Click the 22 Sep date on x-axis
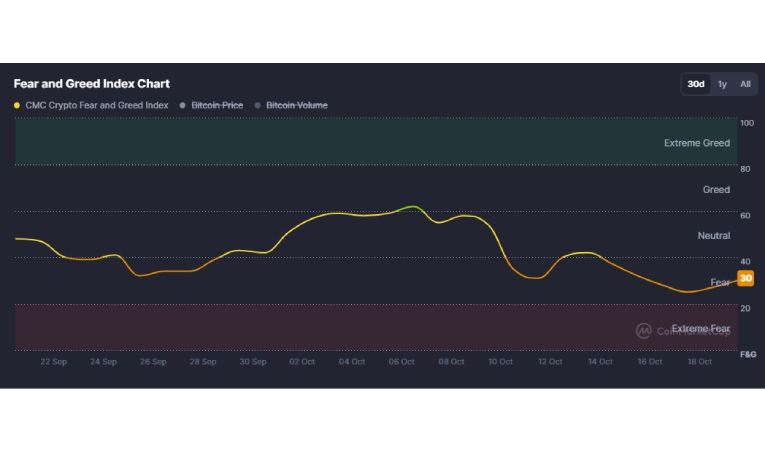The width and height of the screenshot is (765, 452). click(54, 362)
